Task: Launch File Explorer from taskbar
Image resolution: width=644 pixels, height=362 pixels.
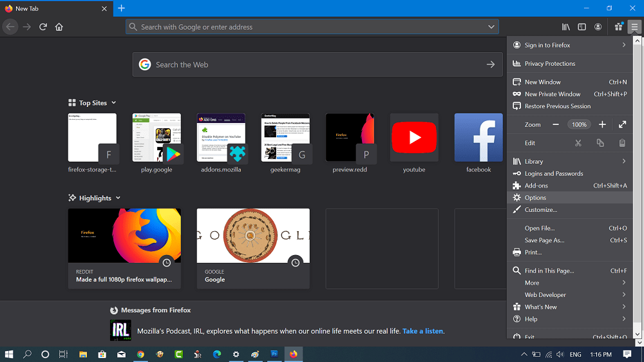Action: click(83, 354)
